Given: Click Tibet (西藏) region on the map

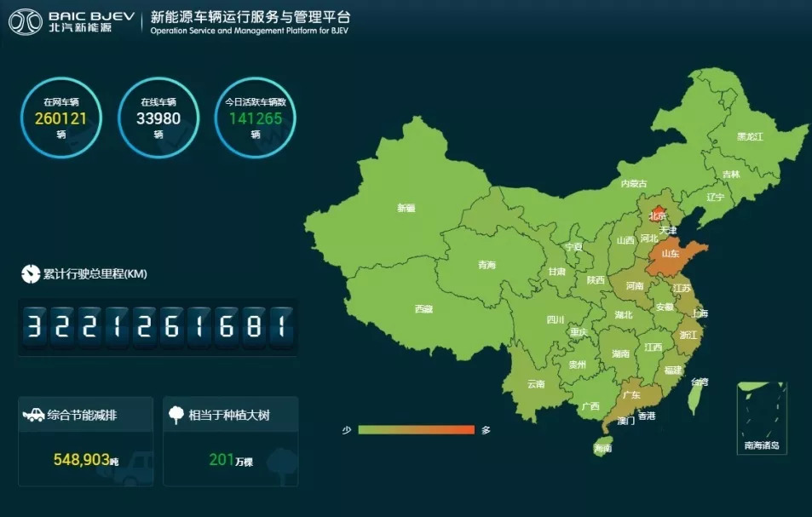Looking at the screenshot, I should pos(423,308).
